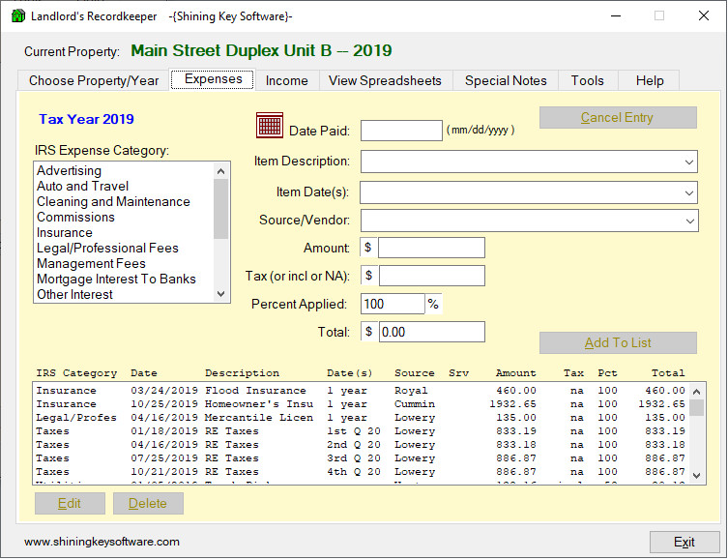
Task: Click the expense table scroll-down arrow
Action: pyautogui.click(x=696, y=476)
